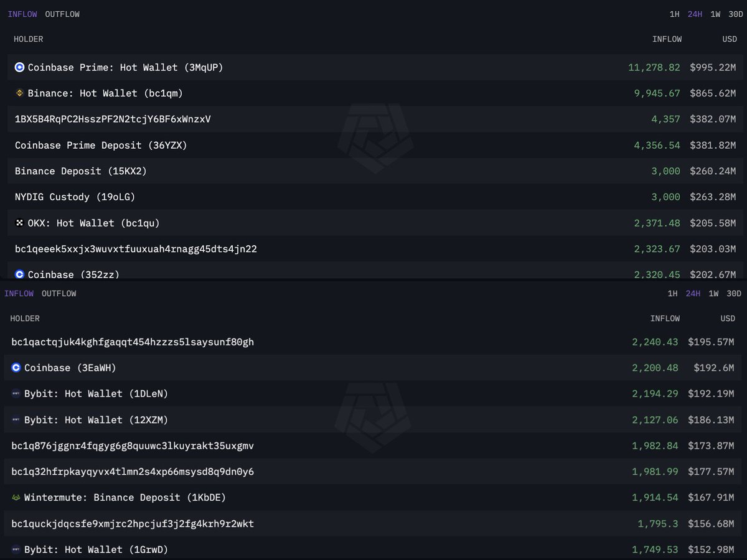Click USD value $177.57M
Viewport: 747px width, 560px height.
(x=711, y=472)
